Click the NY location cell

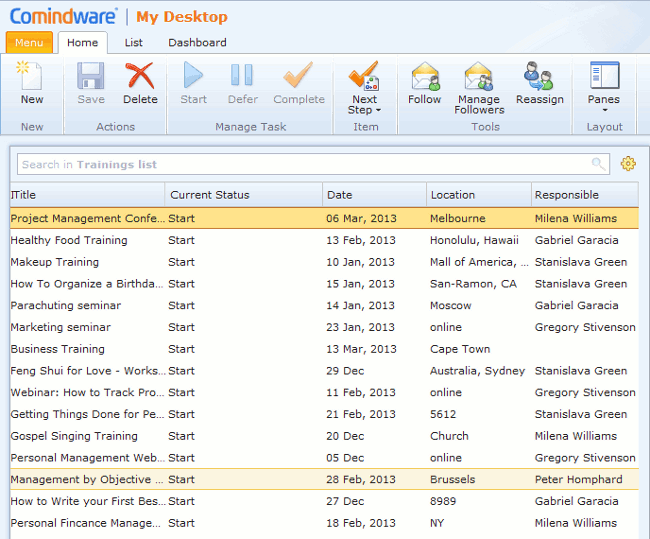pyautogui.click(x=437, y=523)
